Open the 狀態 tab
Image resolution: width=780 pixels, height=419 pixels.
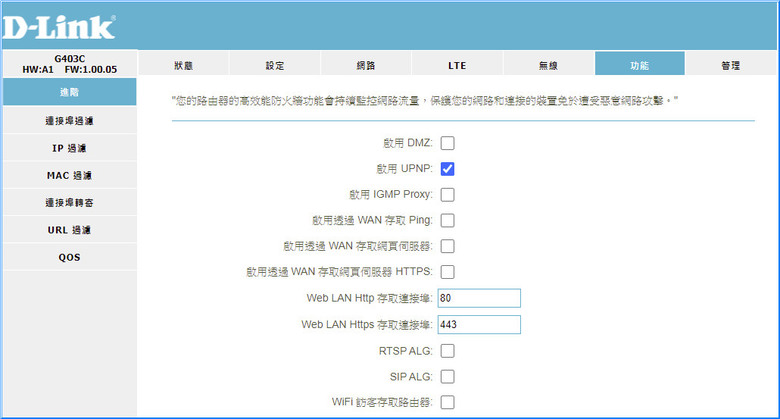pos(184,64)
